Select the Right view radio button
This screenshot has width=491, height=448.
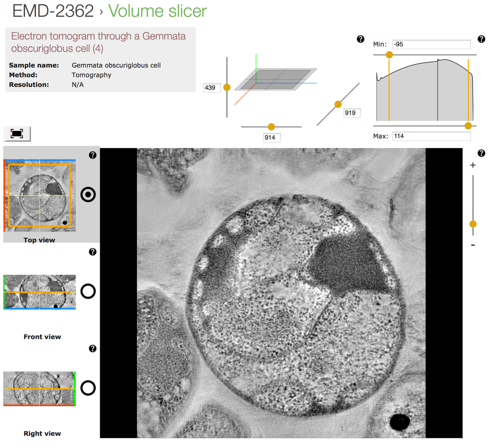(x=88, y=388)
